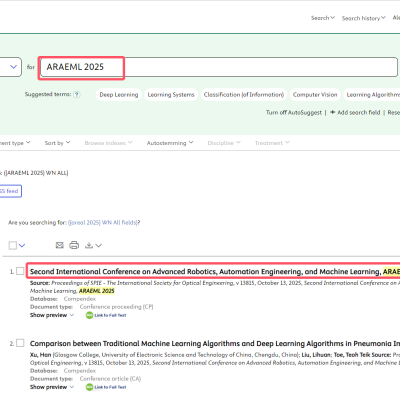400x400 pixels.
Task: Expand Show preview for result 1
Action: pos(52,315)
